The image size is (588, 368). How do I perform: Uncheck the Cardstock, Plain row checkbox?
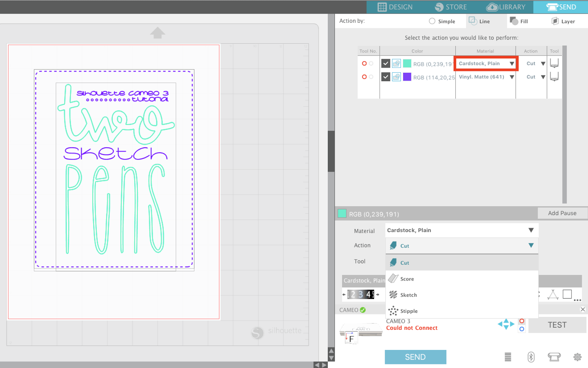tap(386, 63)
